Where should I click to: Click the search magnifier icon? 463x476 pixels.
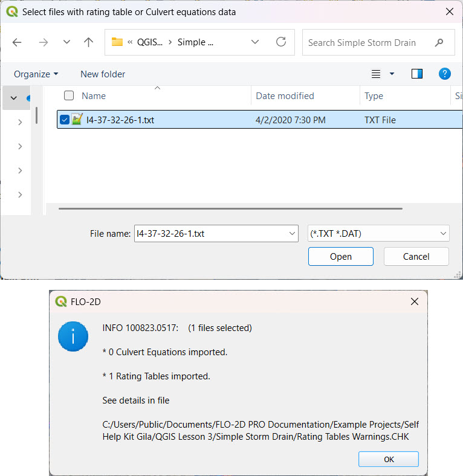click(439, 42)
